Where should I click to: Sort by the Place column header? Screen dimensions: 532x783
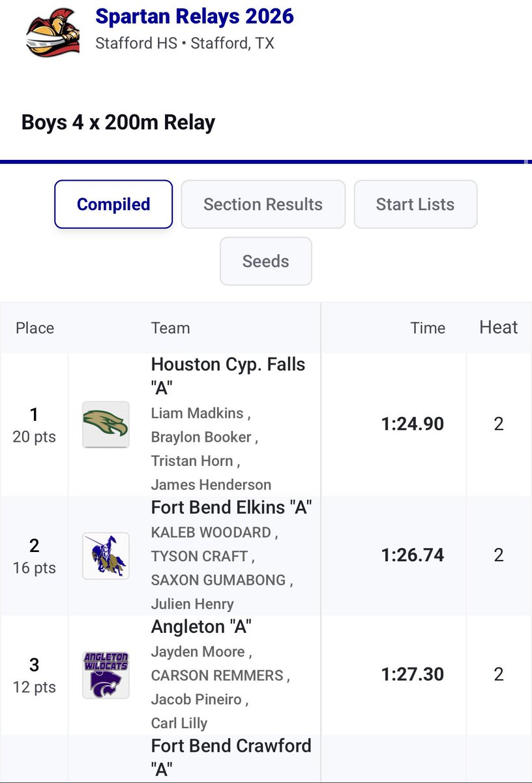coord(35,328)
